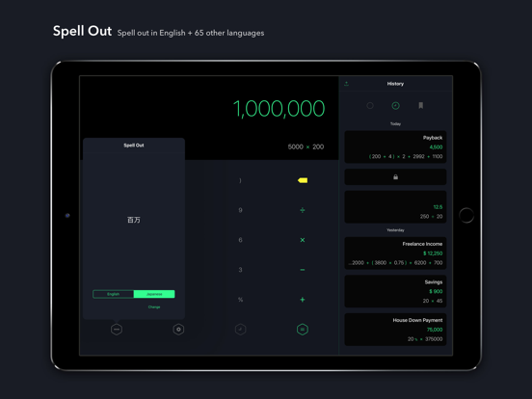Tap the green plus operator key
532x399 pixels.
[303, 299]
